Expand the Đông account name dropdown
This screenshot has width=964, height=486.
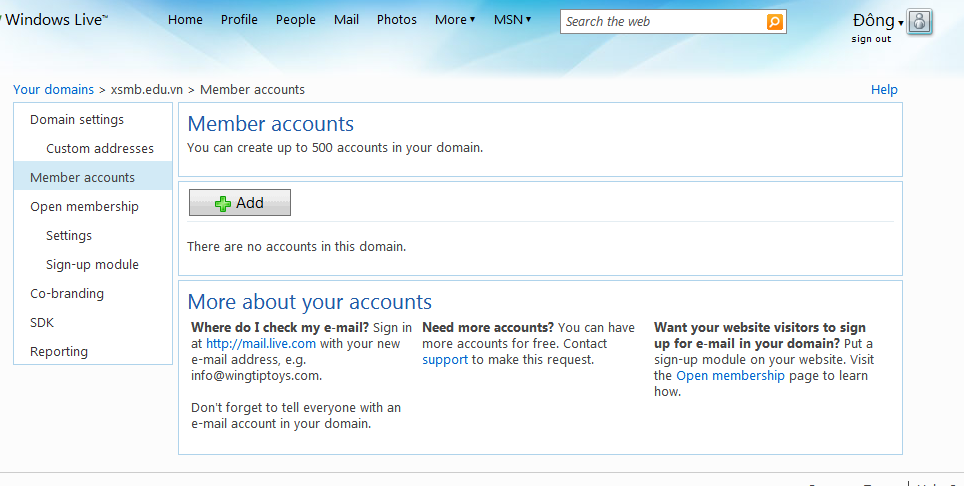point(877,21)
